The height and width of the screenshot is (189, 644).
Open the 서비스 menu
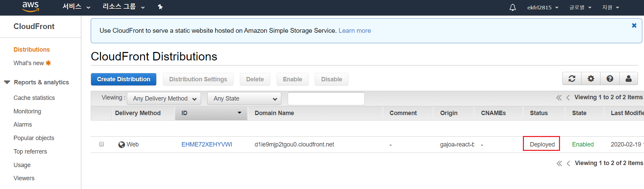[76, 7]
